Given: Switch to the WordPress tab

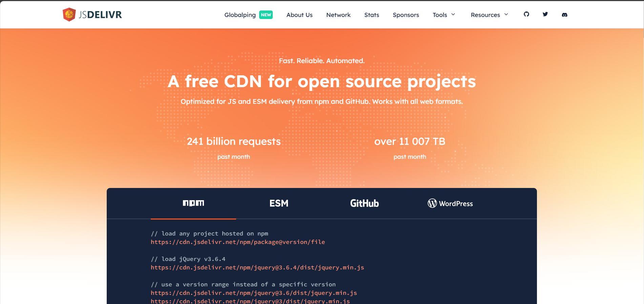Looking at the screenshot, I should click(x=450, y=203).
